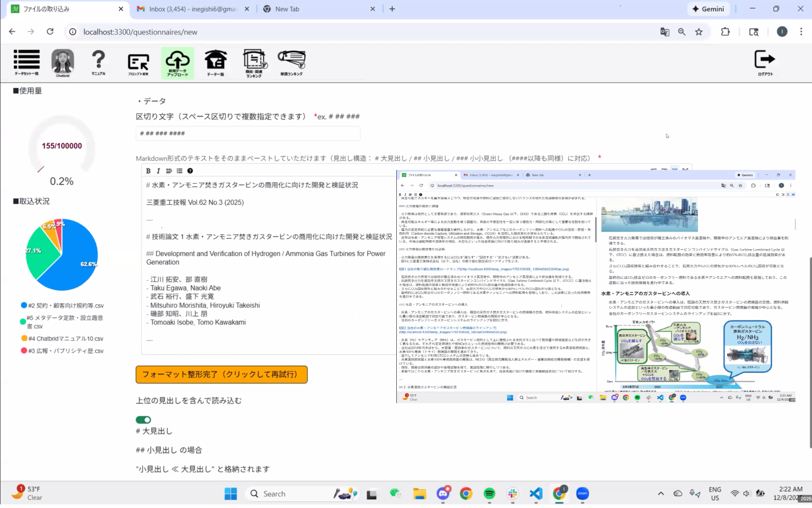The image size is (812, 508).
Task: Open the データ一覧 data list icon
Action: [x=215, y=63]
